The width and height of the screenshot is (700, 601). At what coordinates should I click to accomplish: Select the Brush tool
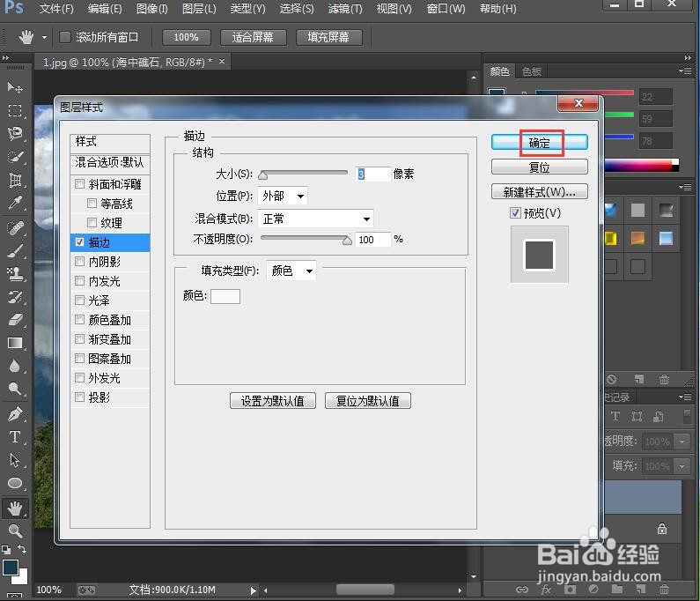(15, 251)
